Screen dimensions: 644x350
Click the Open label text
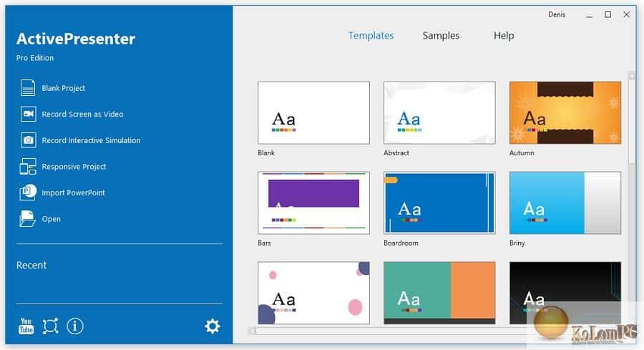click(52, 219)
